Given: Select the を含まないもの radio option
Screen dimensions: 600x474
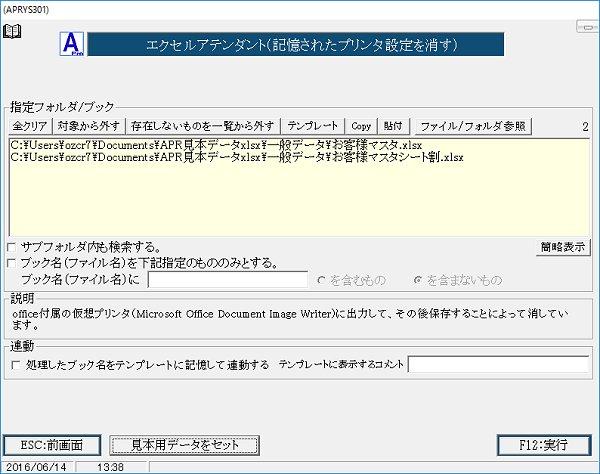Looking at the screenshot, I should 419,280.
